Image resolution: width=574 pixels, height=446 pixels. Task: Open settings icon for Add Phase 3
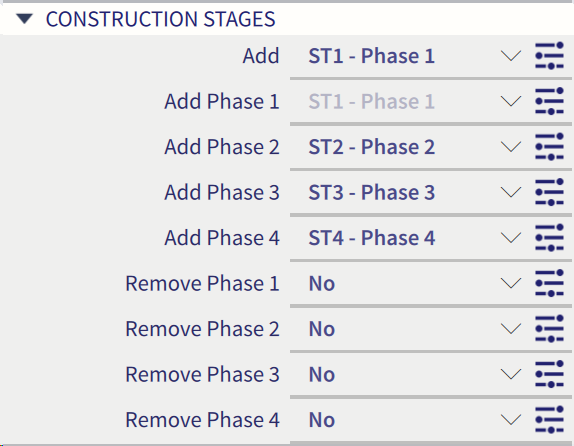[549, 192]
